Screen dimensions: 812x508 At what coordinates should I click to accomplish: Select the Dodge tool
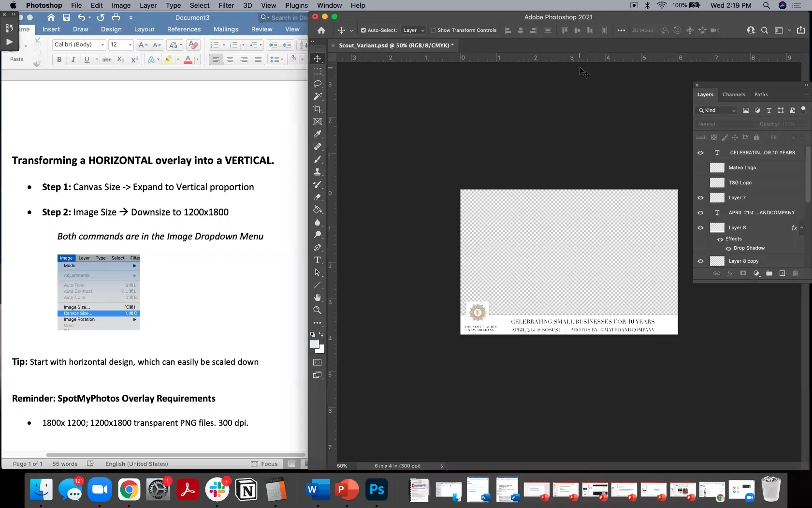(x=318, y=235)
